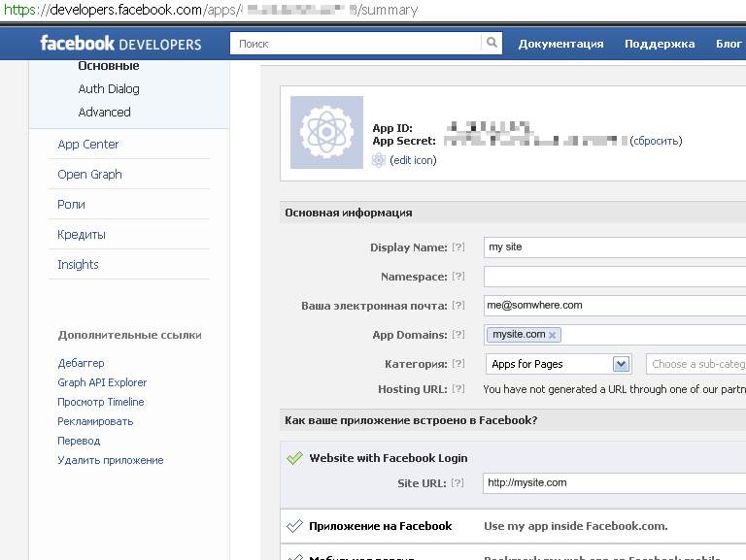746x560 pixels.
Task: Click the empty Namespace input field
Action: [615, 277]
